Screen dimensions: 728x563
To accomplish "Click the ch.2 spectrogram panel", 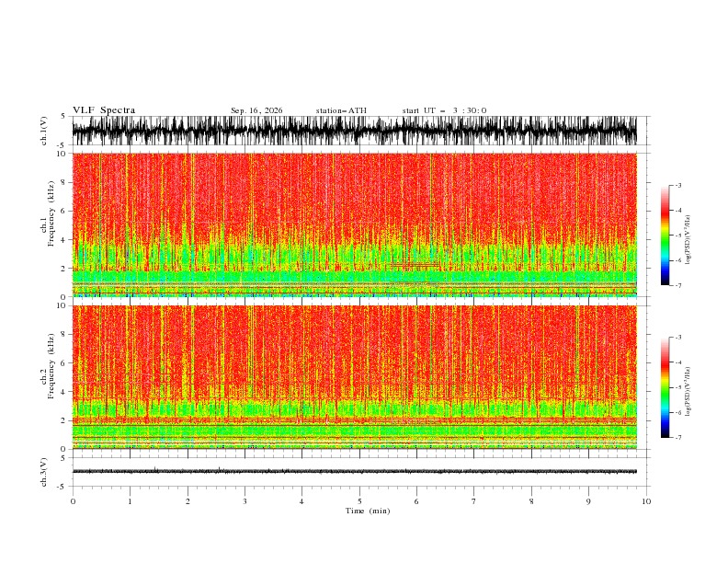I will [x=354, y=377].
